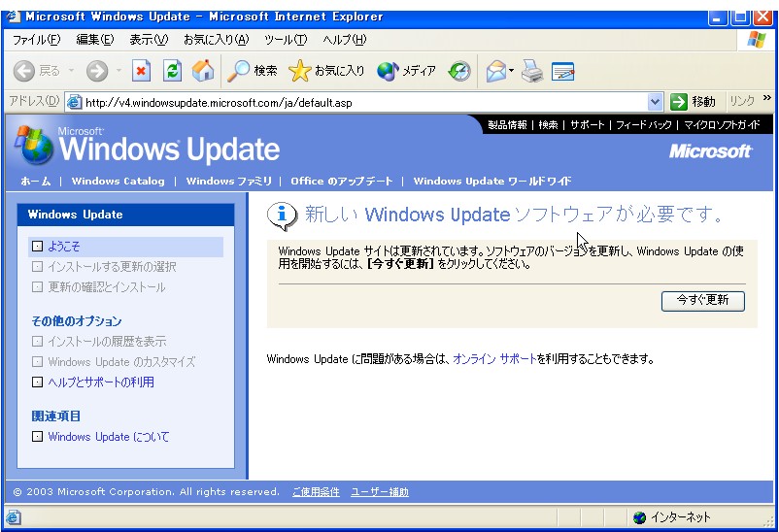
Task: Open the Mail button dropdown arrow
Action: pyautogui.click(x=511, y=71)
